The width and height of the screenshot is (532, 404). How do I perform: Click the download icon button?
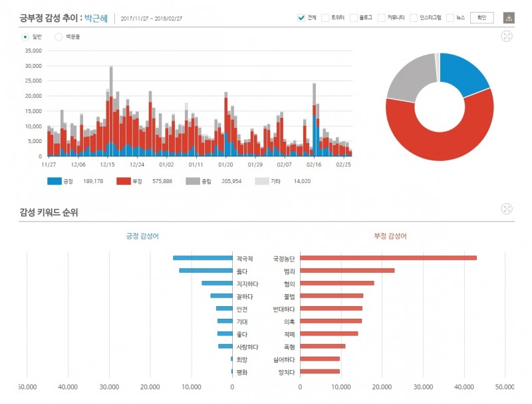click(509, 18)
